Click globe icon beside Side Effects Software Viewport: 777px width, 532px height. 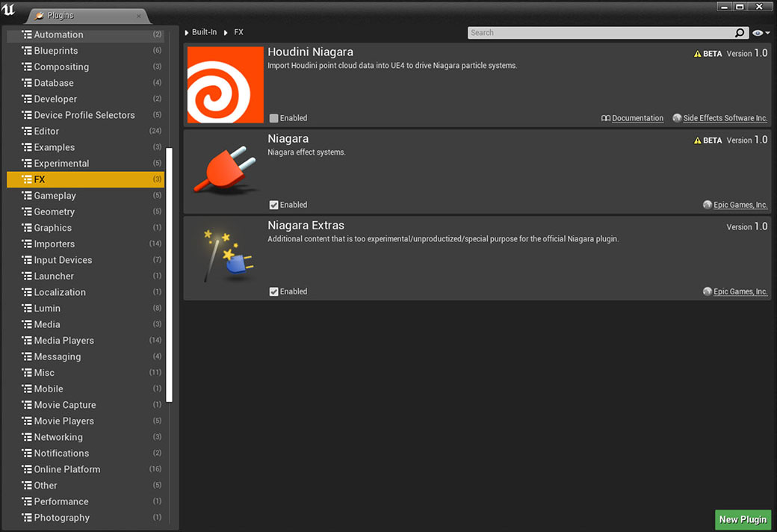(x=677, y=118)
